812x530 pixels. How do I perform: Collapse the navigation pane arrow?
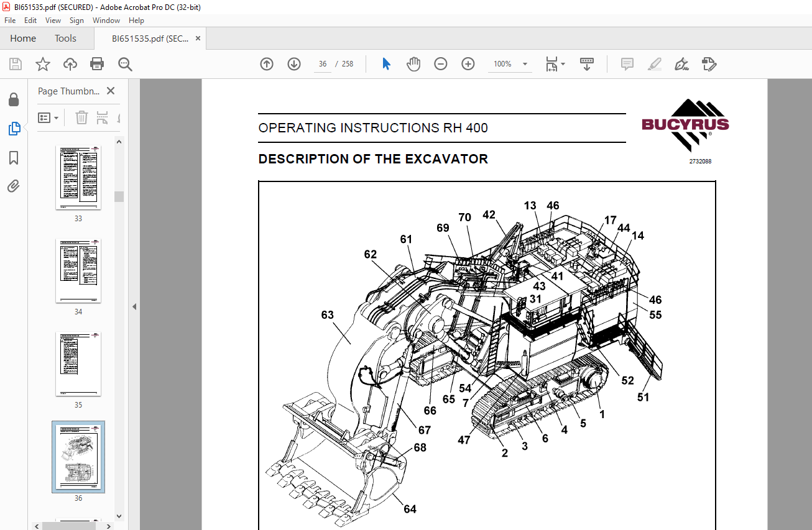click(134, 306)
